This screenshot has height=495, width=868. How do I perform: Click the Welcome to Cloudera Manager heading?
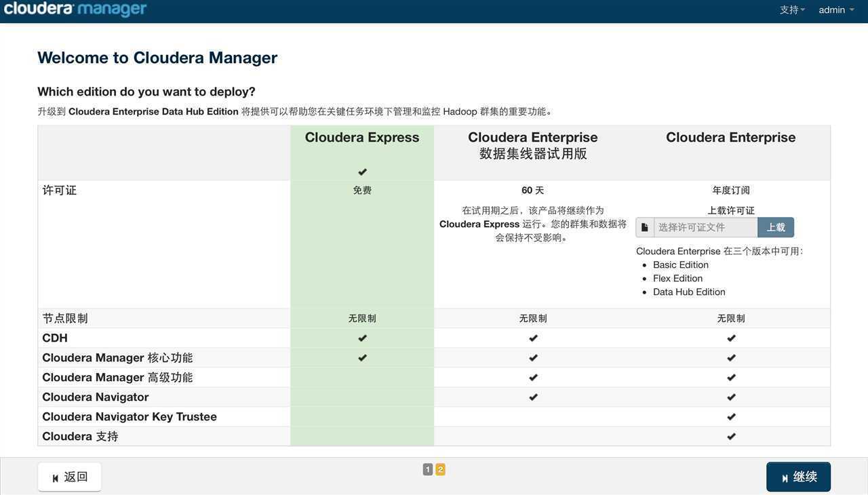157,58
